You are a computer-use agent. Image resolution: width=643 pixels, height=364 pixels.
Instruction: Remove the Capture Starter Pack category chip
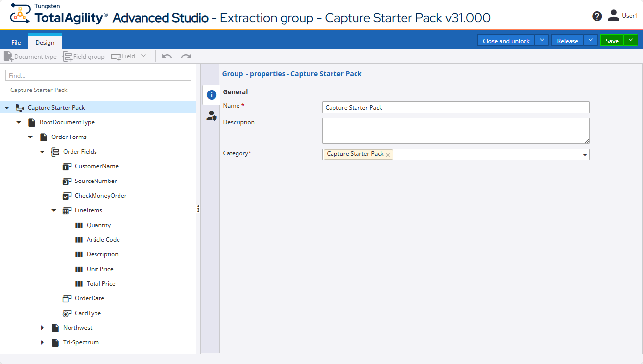click(x=387, y=154)
